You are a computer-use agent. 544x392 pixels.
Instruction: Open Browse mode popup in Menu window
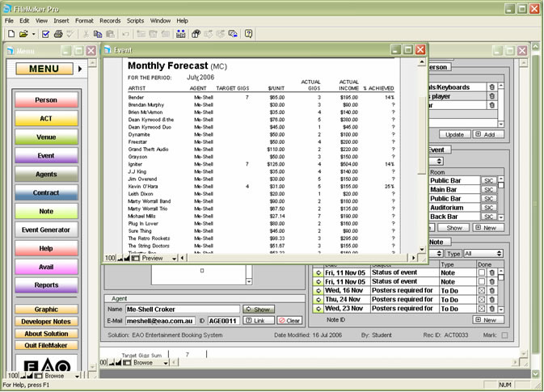(x=61, y=376)
